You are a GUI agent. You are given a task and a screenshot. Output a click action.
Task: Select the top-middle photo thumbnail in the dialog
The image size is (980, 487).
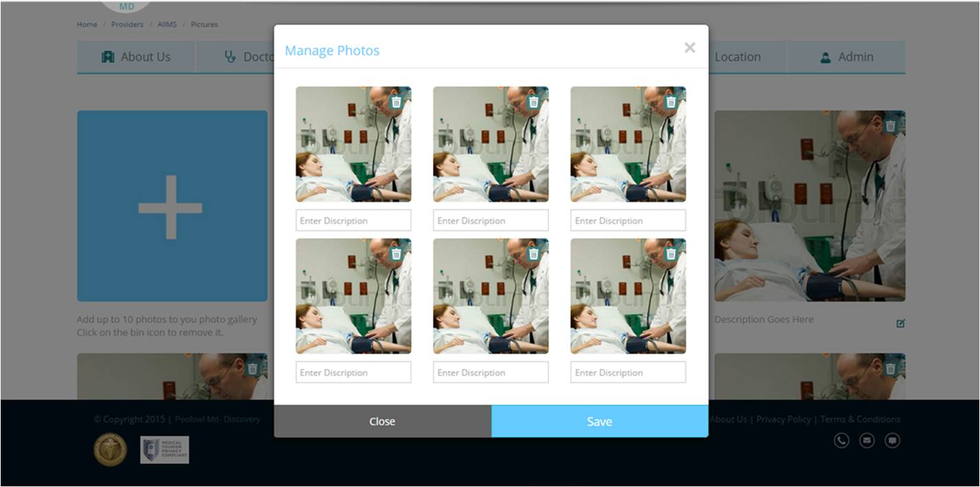[x=491, y=144]
